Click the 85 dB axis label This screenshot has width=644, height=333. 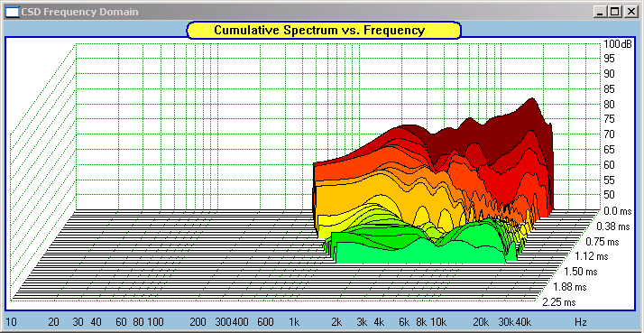tap(609, 89)
